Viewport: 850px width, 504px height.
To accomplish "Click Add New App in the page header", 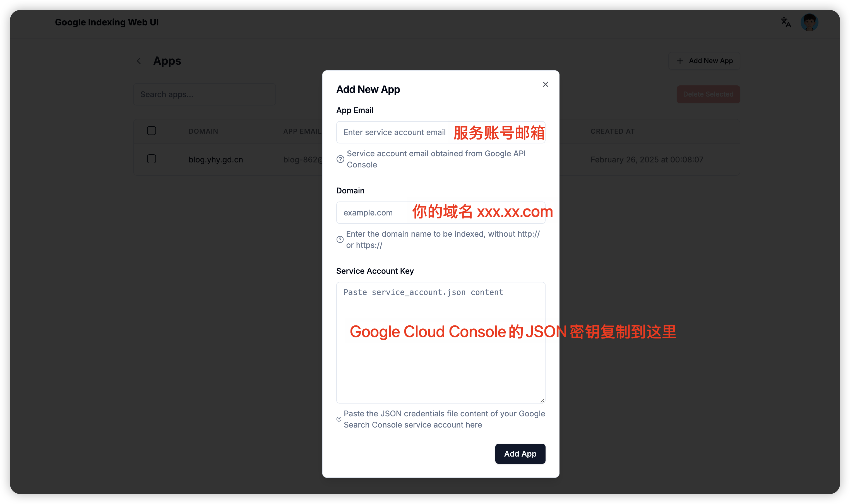I will [704, 61].
